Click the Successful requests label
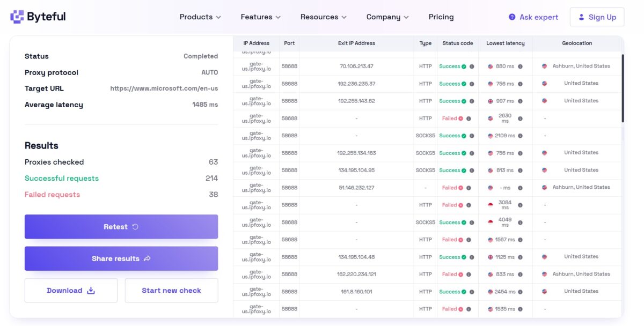 click(x=62, y=179)
